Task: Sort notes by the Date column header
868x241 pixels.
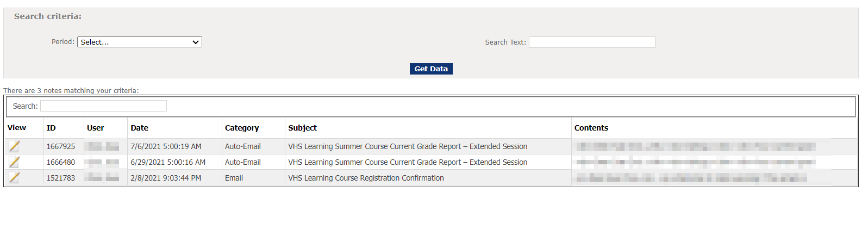Action: 139,128
